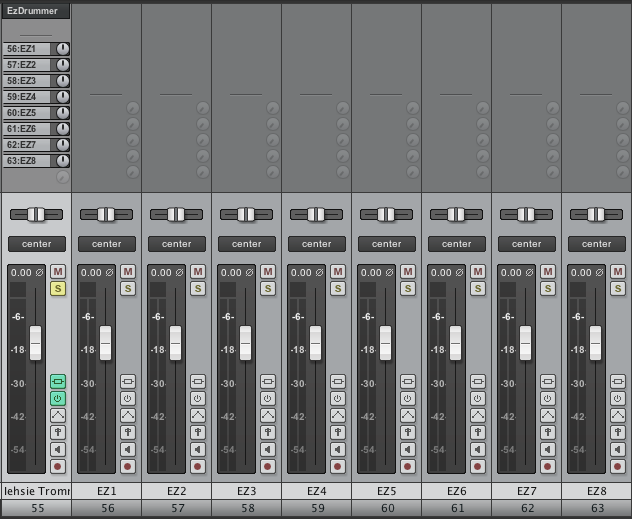The width and height of the screenshot is (632, 519).
Task: Open the routing button on EZ2
Action: (198, 432)
